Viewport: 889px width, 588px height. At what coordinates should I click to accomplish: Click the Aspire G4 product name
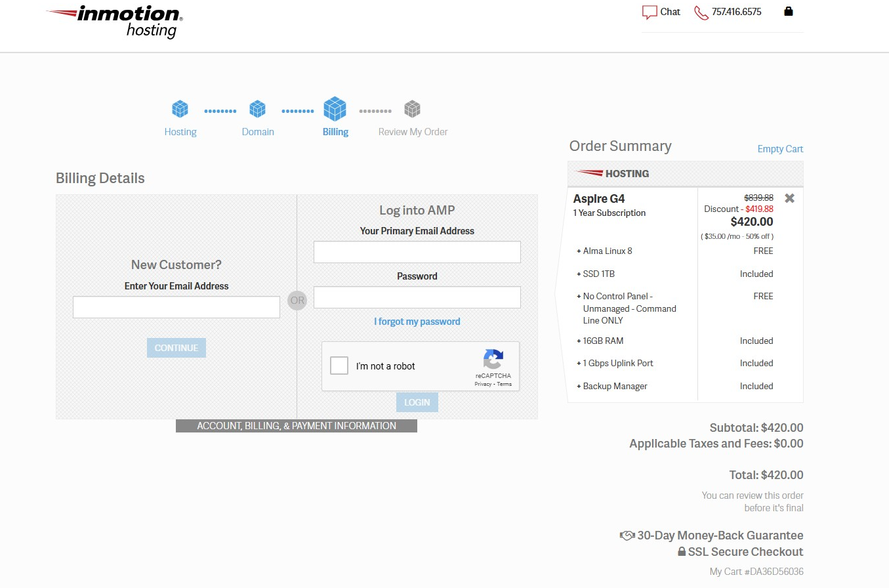point(599,199)
